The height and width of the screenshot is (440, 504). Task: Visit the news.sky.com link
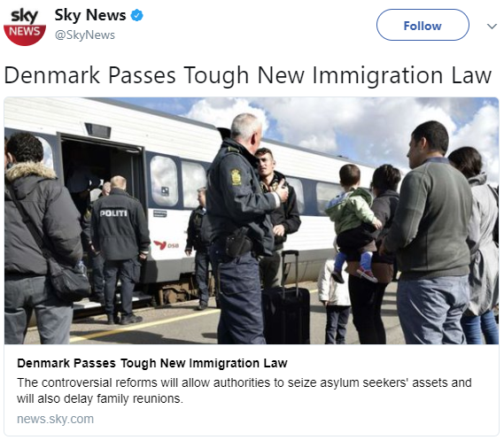coord(55,419)
